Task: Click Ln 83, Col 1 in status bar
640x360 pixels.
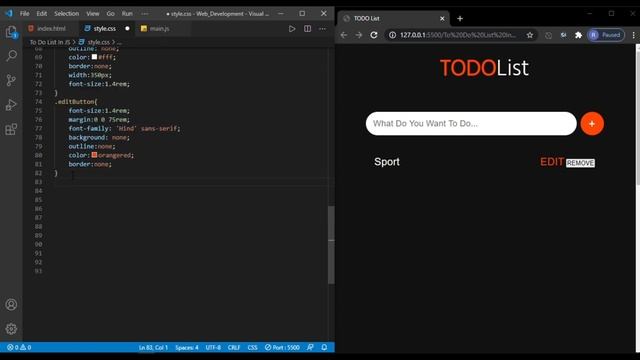Action: click(153, 347)
